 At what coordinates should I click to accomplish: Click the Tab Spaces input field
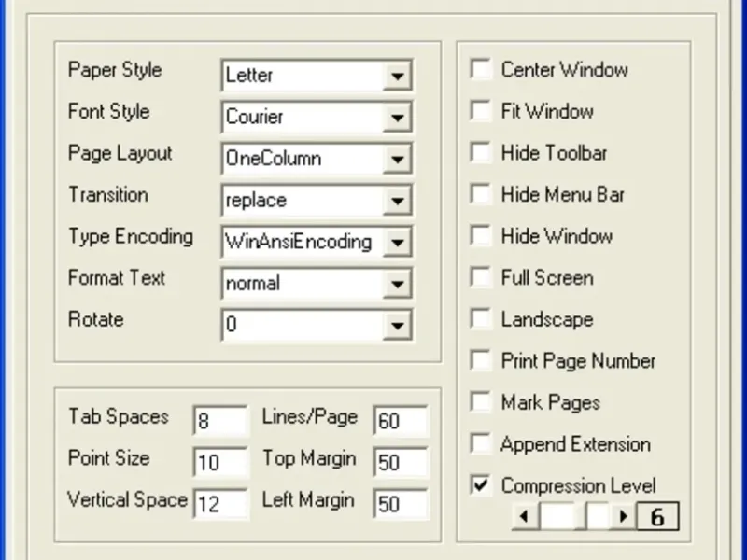click(220, 421)
